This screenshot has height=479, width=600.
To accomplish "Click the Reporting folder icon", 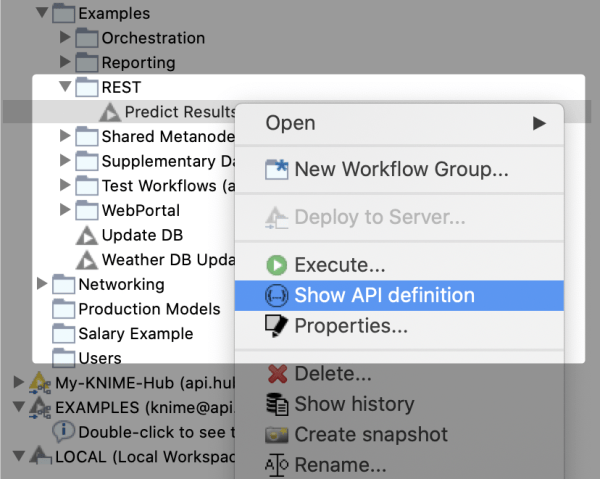I will (86, 62).
